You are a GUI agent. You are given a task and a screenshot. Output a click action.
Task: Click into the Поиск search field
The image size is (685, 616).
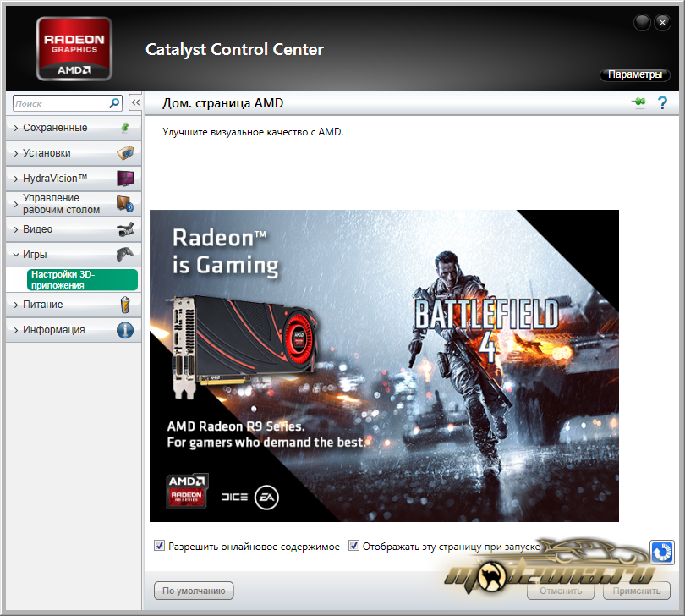61,103
